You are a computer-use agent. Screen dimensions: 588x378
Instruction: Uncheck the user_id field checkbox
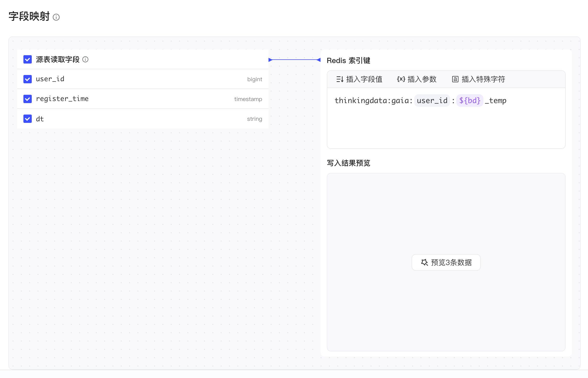pyautogui.click(x=28, y=79)
